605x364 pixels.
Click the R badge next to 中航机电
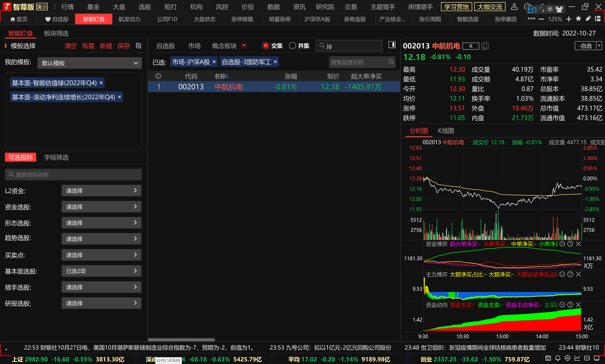[x=471, y=46]
